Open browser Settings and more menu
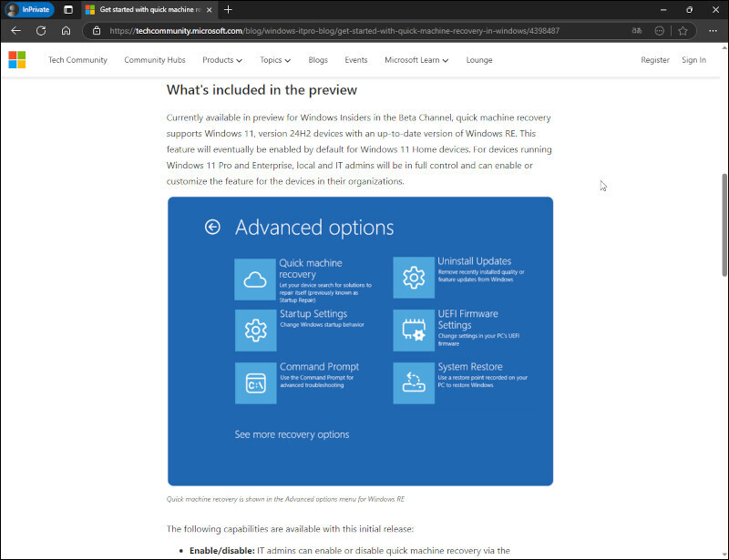This screenshot has height=560, width=729. pyautogui.click(x=713, y=31)
